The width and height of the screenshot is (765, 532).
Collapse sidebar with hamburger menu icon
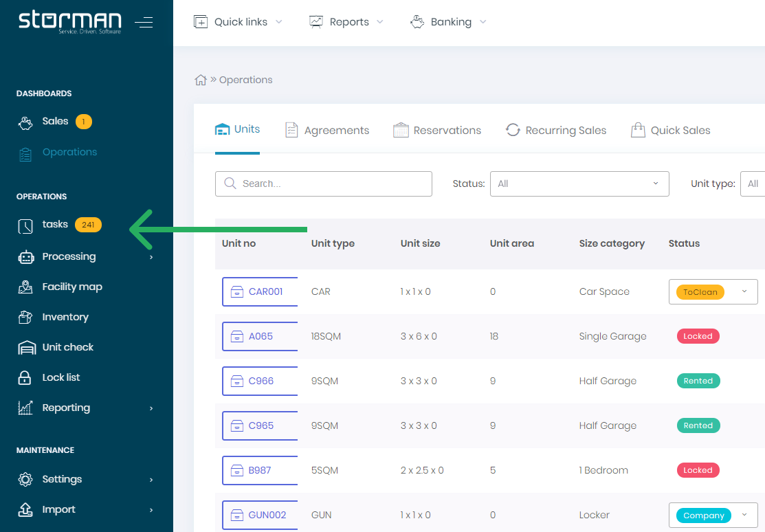pyautogui.click(x=144, y=23)
